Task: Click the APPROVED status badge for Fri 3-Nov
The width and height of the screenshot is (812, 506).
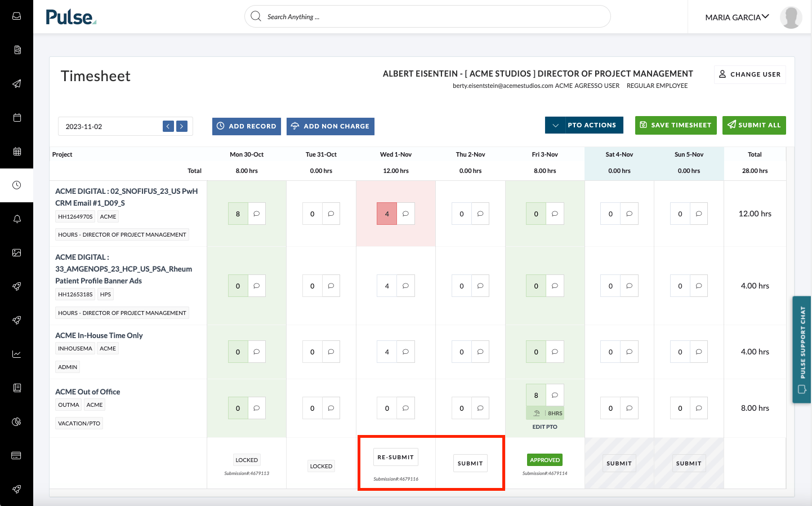Action: (545, 460)
